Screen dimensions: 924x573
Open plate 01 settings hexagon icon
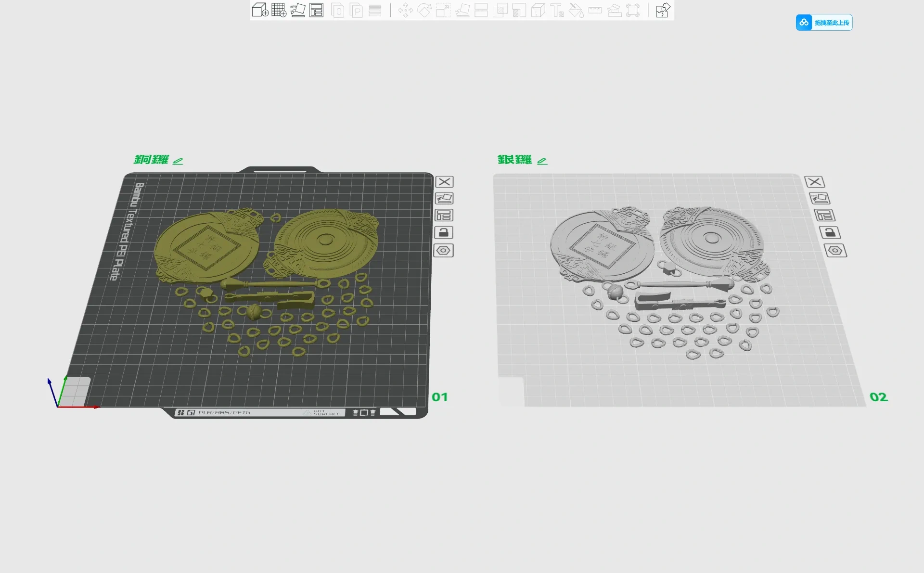click(x=443, y=251)
